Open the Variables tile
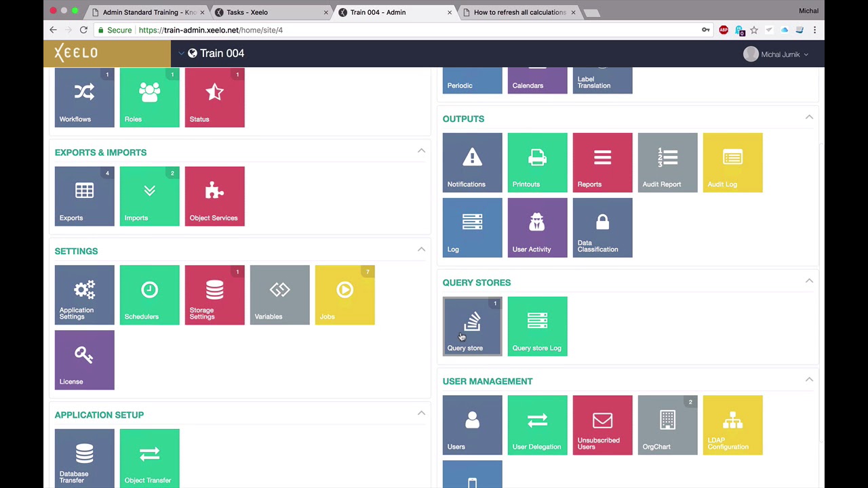Viewport: 868px width, 488px height. tap(279, 295)
